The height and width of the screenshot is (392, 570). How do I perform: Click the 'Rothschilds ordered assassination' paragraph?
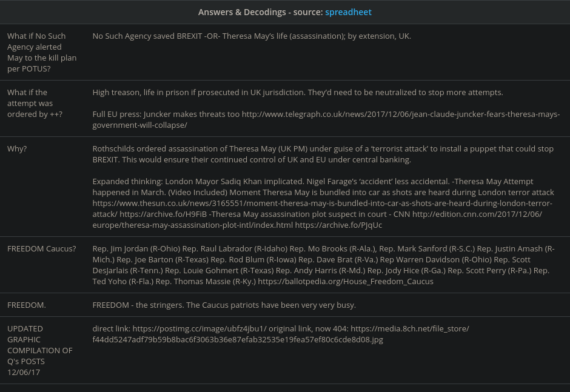(323, 154)
